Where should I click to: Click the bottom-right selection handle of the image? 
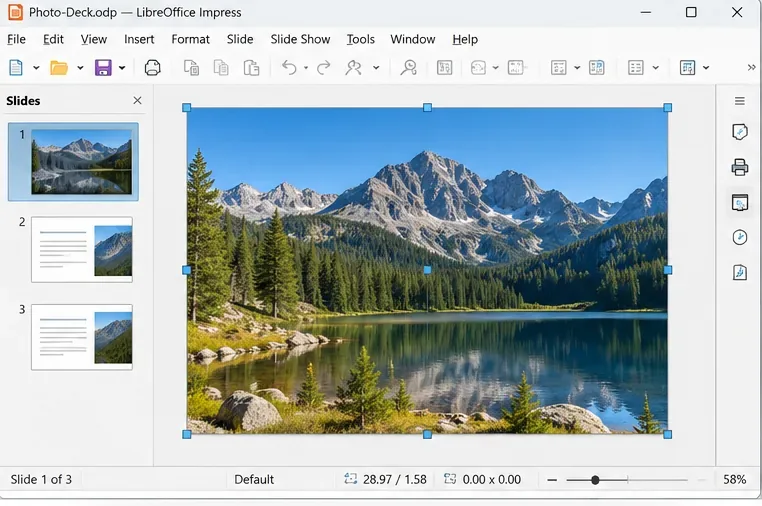pos(668,434)
